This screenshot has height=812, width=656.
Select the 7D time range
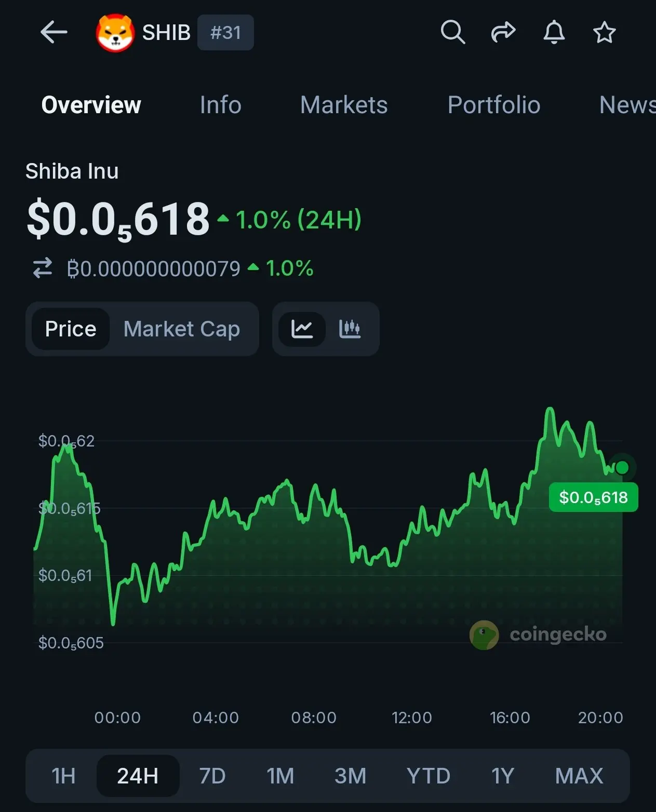[x=212, y=776]
